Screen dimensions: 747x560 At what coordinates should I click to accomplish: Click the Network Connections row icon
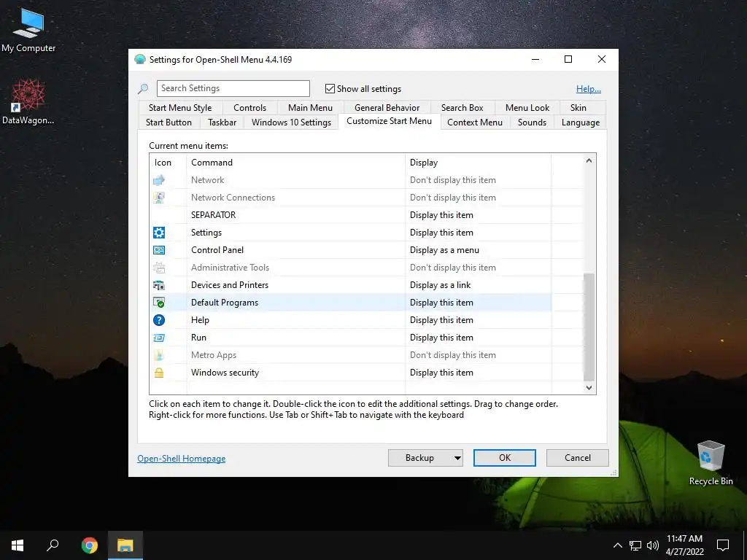click(x=158, y=198)
